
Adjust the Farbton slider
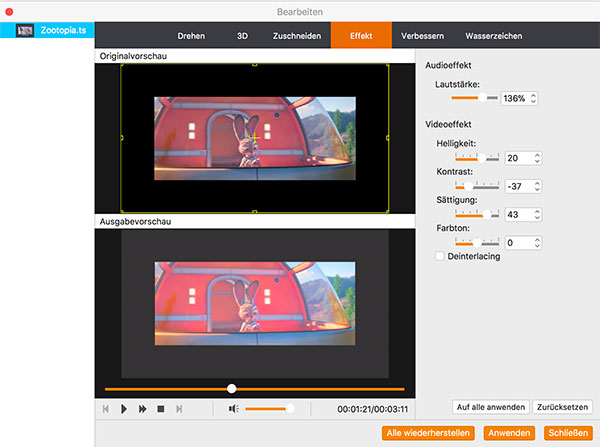click(x=477, y=242)
